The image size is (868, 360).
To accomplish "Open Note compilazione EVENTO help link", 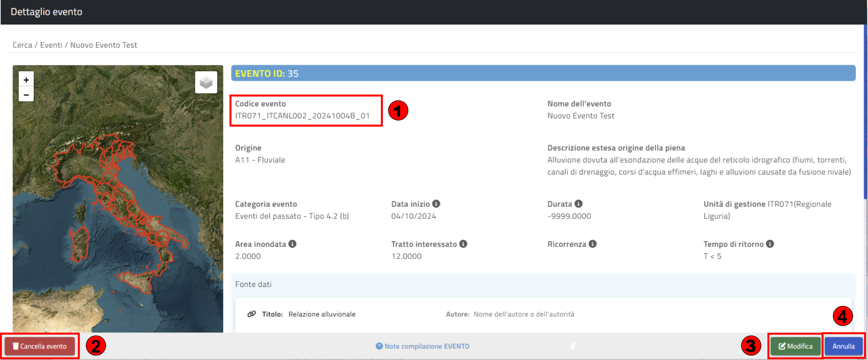I will point(422,346).
